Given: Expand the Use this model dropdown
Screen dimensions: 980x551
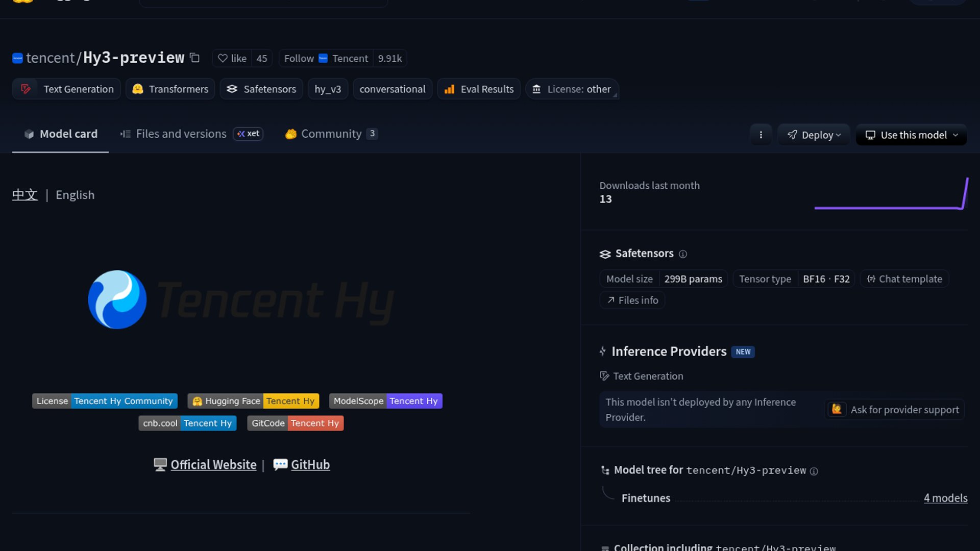Looking at the screenshot, I should click(911, 135).
